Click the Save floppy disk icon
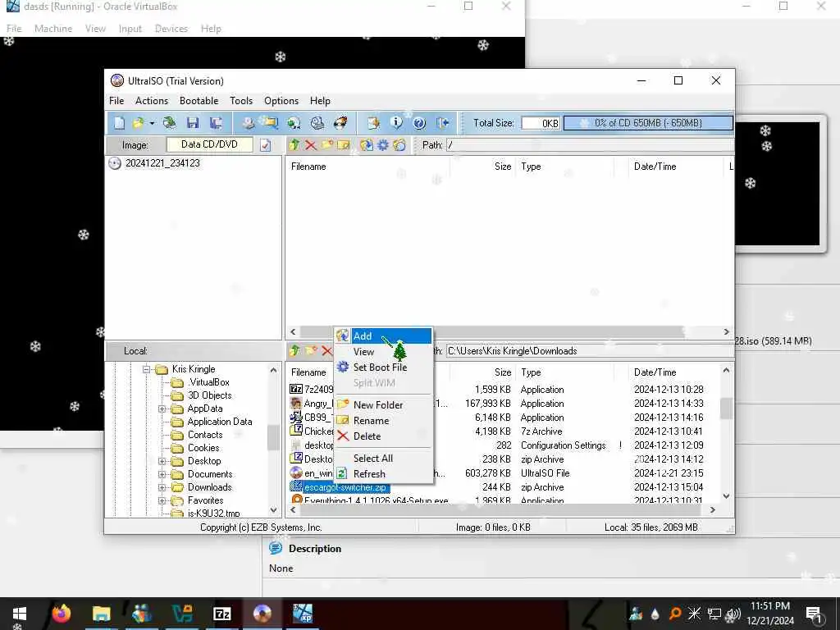The height and width of the screenshot is (630, 840). [x=193, y=123]
